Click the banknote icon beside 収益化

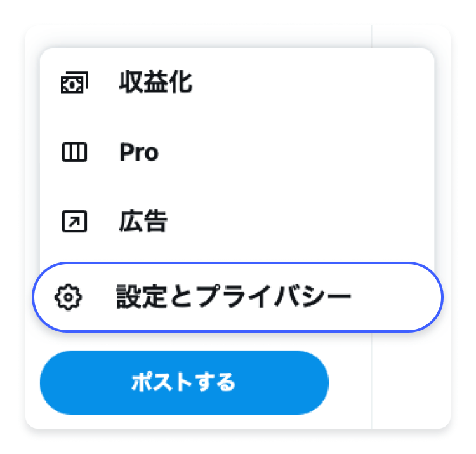point(74,83)
